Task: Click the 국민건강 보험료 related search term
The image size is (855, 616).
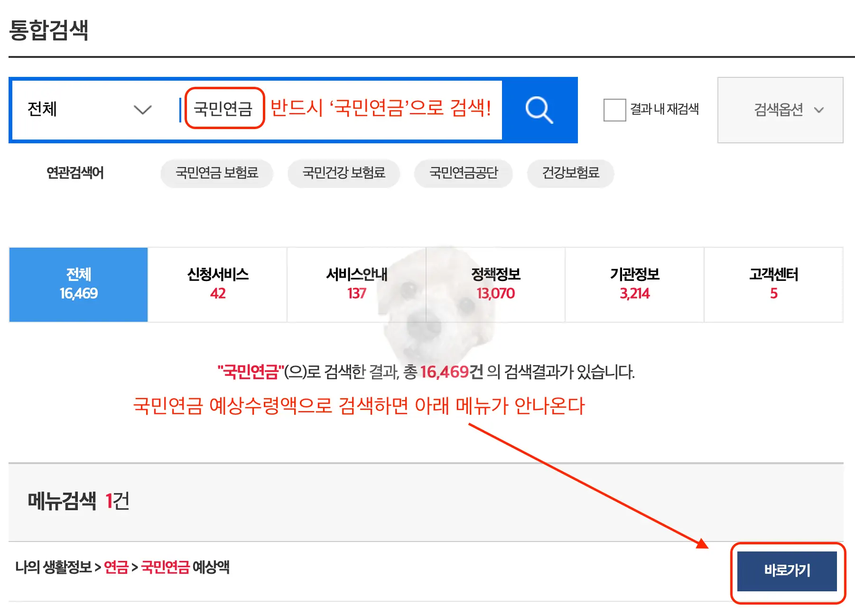Action: pos(343,173)
